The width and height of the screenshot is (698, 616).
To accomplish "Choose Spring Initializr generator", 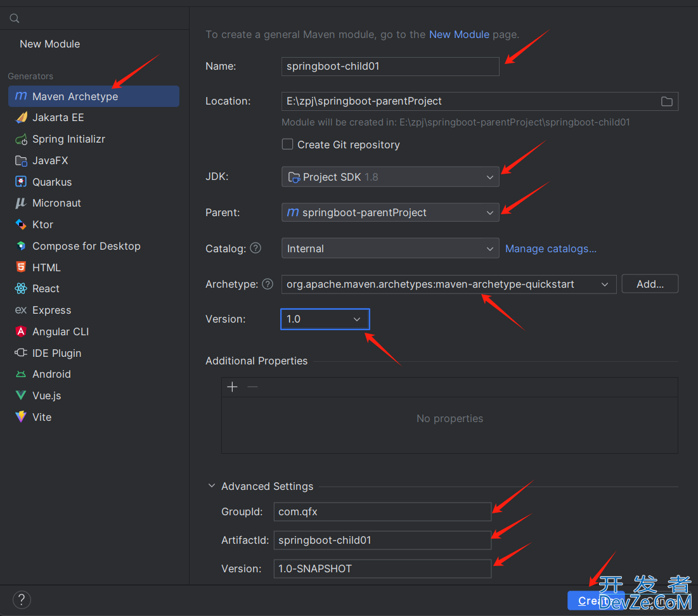I will tap(93, 139).
